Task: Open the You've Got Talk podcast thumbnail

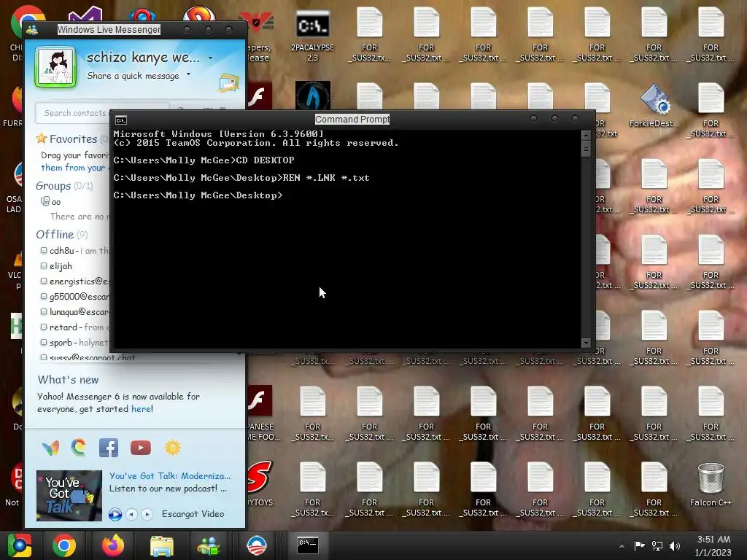Action: tap(69, 495)
